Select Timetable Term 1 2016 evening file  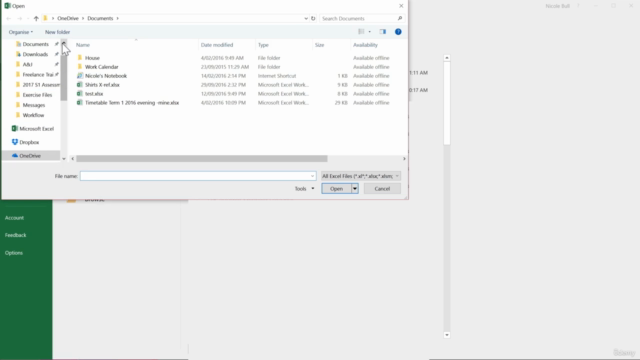tap(132, 103)
